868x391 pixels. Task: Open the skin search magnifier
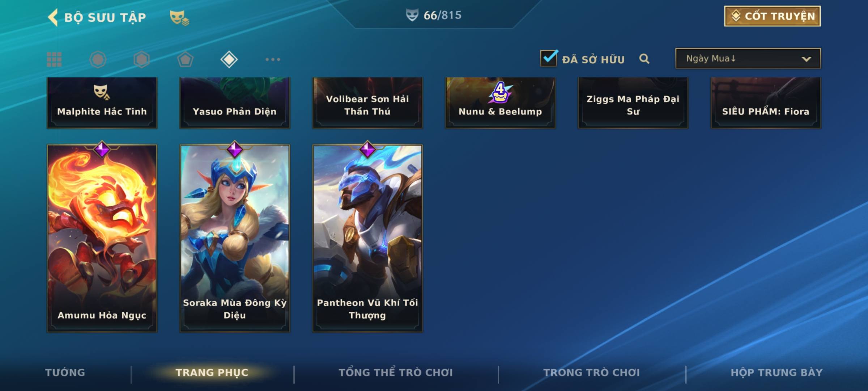click(x=644, y=59)
